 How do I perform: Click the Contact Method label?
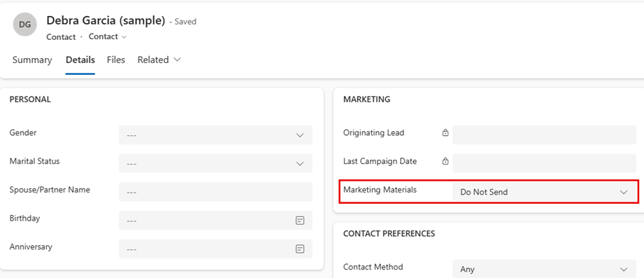373,267
